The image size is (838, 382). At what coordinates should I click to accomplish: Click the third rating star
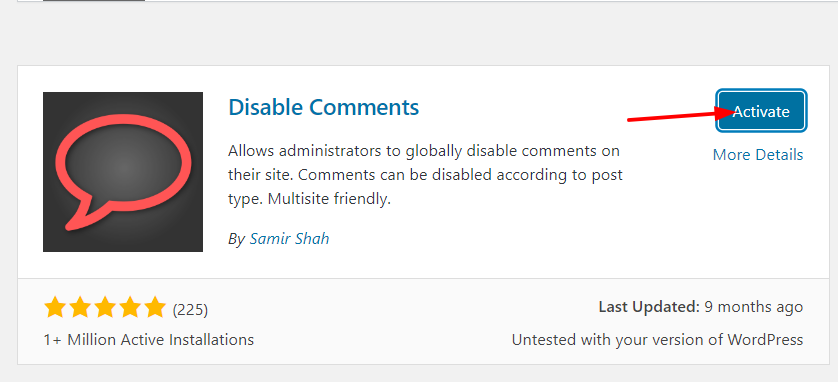[105, 308]
